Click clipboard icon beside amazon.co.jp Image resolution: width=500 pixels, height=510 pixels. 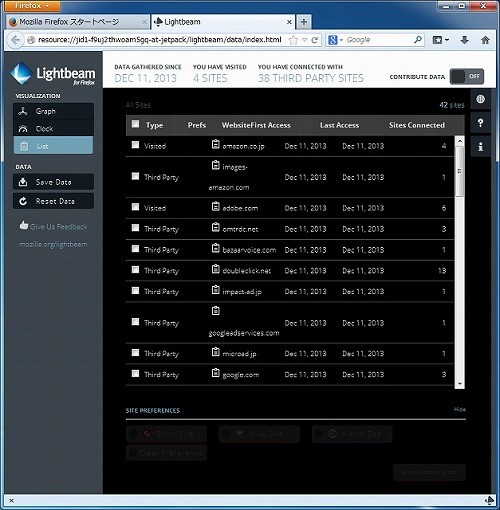pos(216,144)
